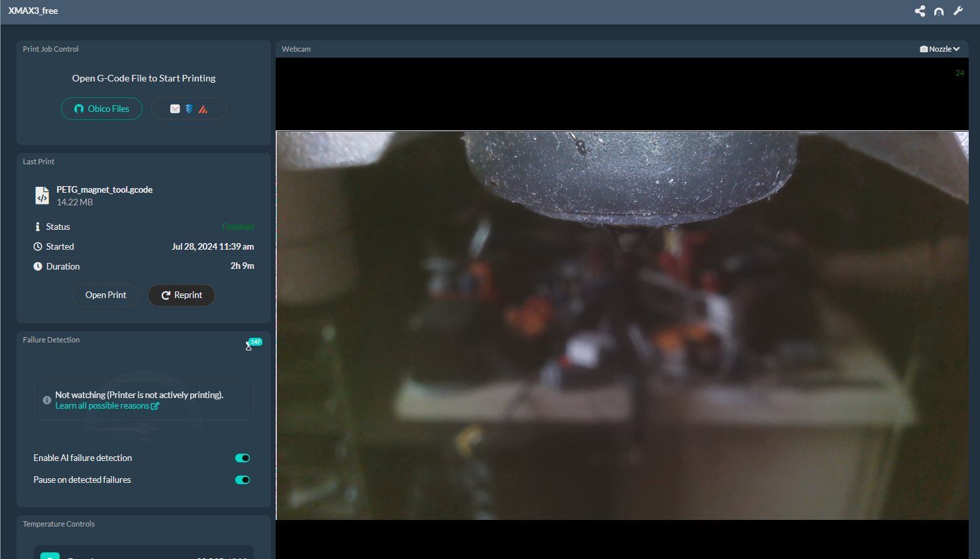
Task: Click the clock icon beside Started
Action: [38, 246]
